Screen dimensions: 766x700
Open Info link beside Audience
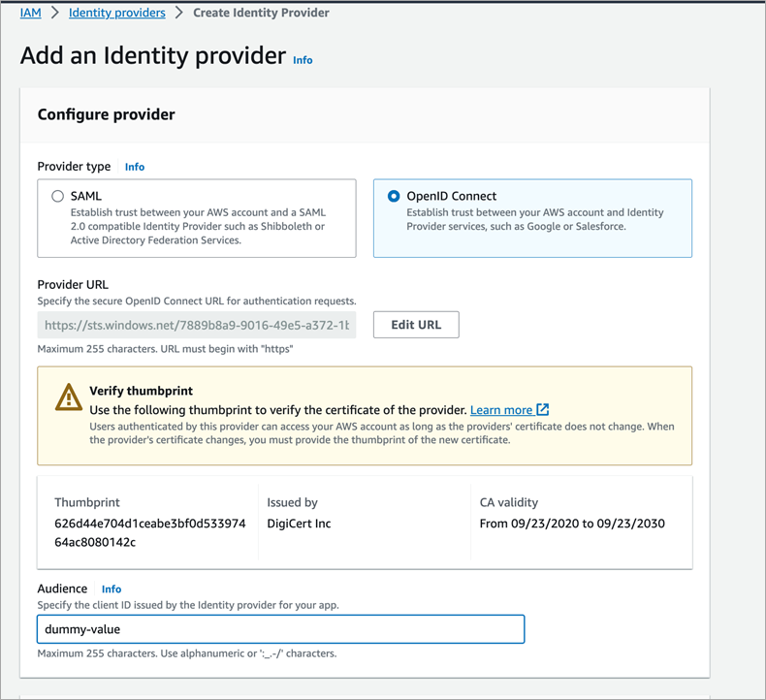pos(112,589)
